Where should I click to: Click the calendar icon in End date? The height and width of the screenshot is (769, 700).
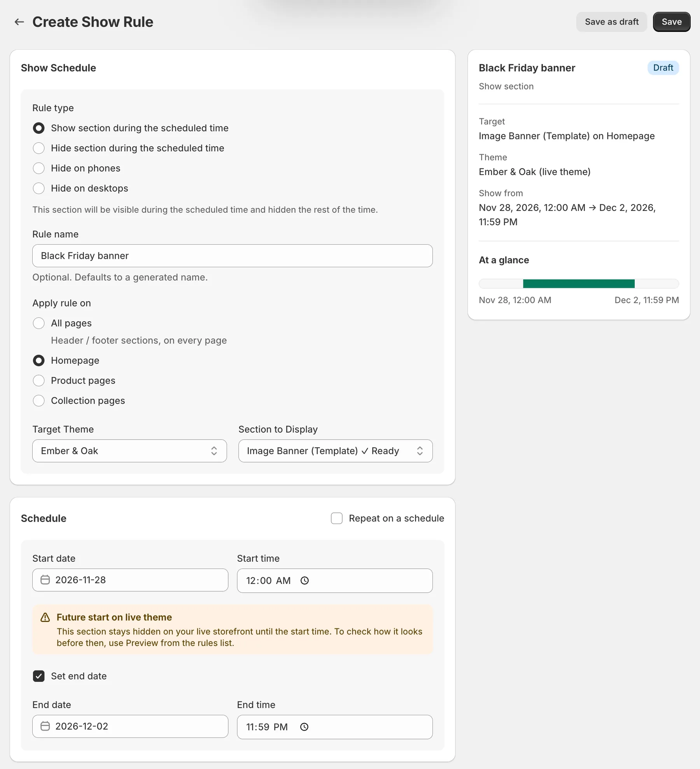(45, 726)
